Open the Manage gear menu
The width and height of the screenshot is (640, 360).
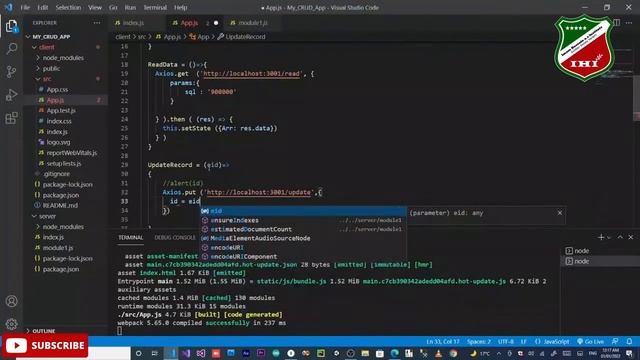(x=11, y=324)
